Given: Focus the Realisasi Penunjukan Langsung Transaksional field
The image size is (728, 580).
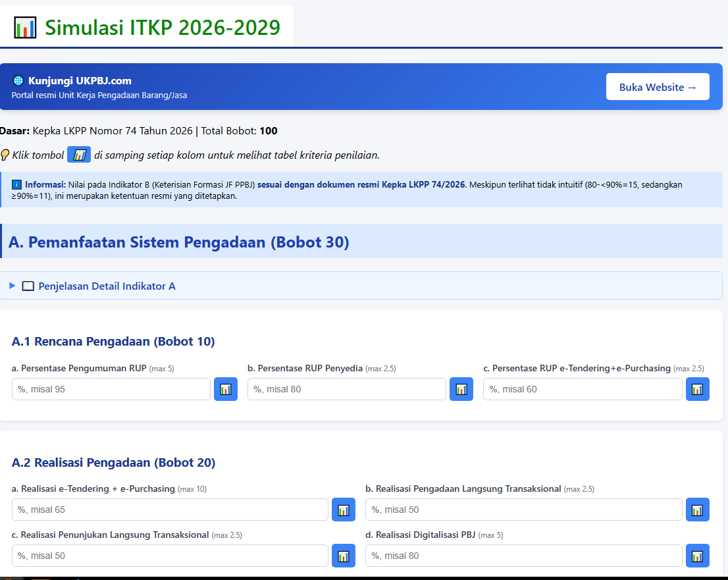Looking at the screenshot, I should coord(170,556).
